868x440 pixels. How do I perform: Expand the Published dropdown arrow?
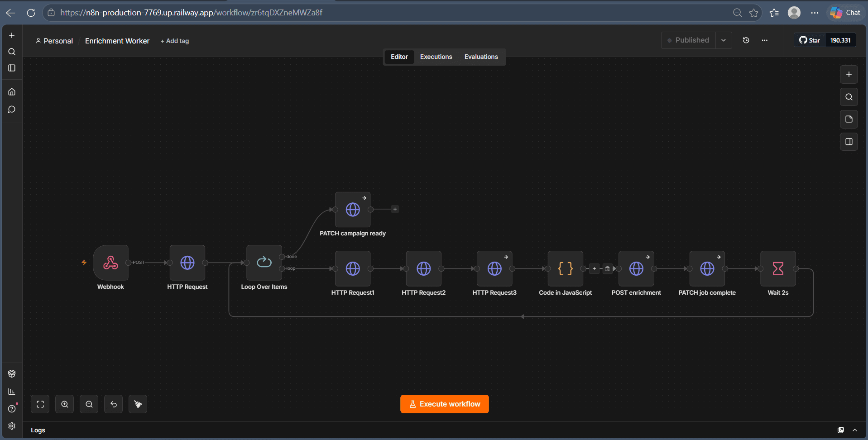(724, 40)
